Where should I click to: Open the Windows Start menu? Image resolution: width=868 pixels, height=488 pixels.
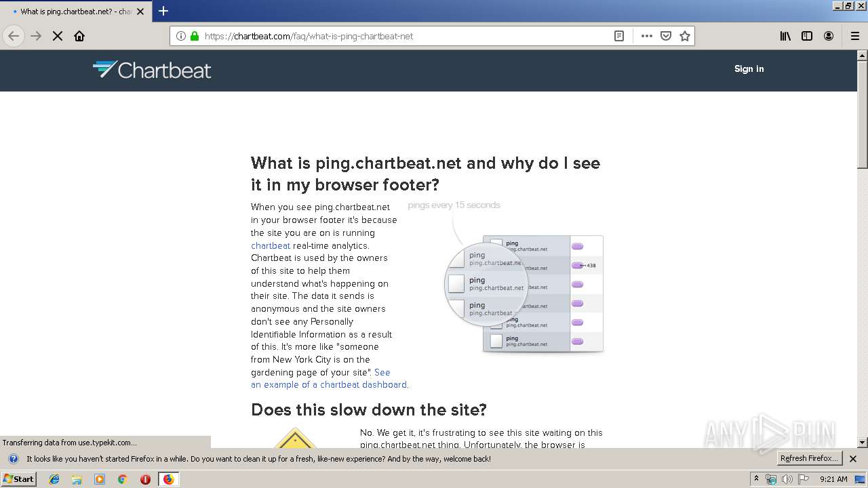coord(18,479)
